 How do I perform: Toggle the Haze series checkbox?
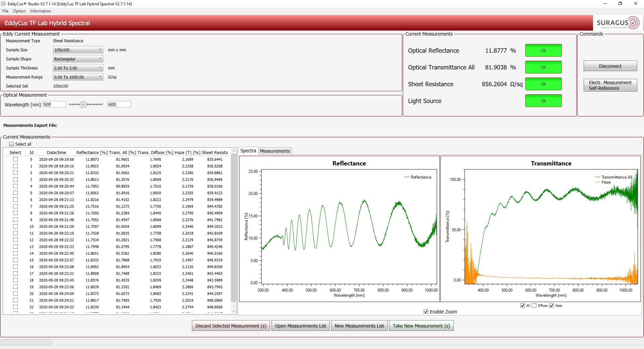point(551,305)
